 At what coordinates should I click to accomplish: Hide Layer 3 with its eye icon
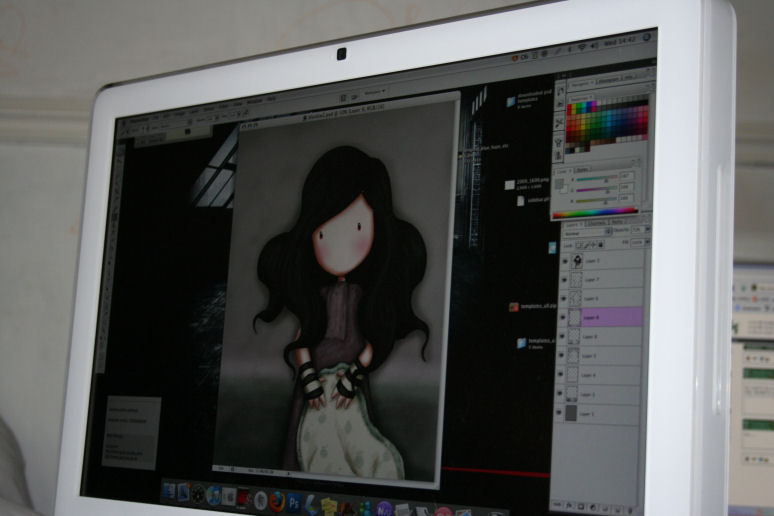[560, 394]
